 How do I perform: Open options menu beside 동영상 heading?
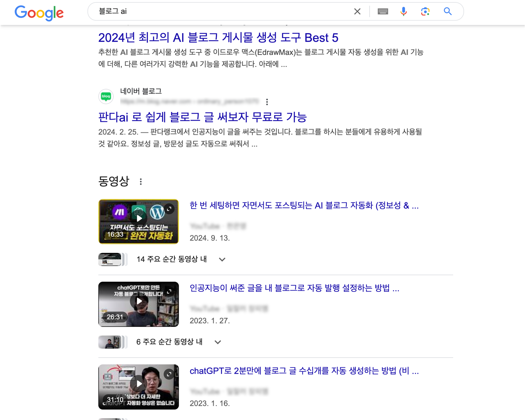(141, 181)
